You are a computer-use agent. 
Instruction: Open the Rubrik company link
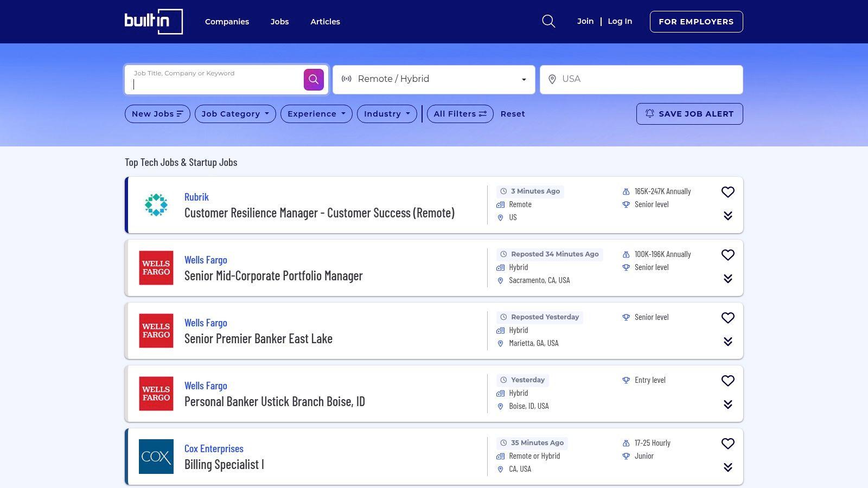[x=196, y=197]
